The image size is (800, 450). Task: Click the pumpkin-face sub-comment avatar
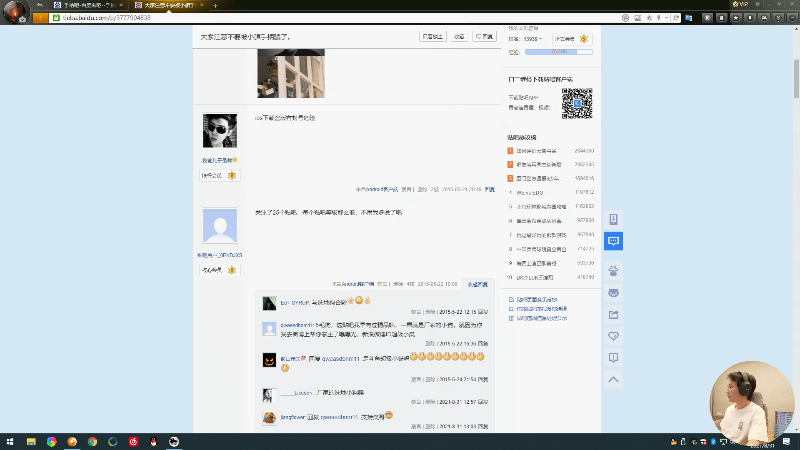[x=269, y=360]
